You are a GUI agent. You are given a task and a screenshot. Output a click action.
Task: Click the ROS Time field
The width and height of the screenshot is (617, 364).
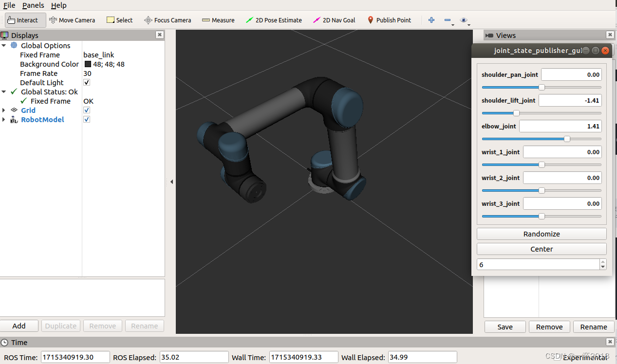75,357
